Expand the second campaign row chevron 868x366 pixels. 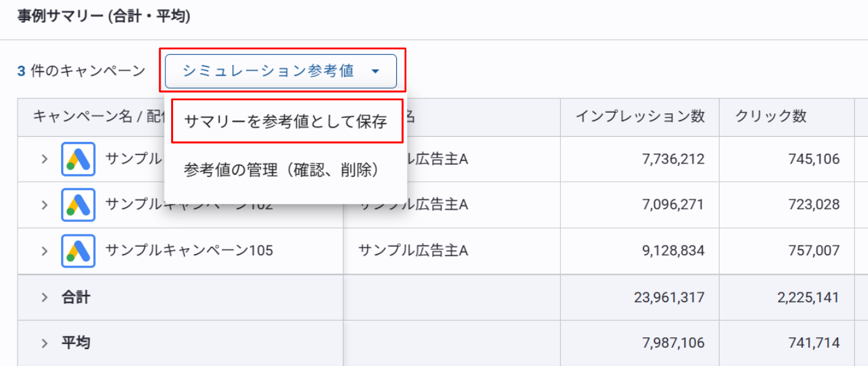pyautogui.click(x=44, y=204)
